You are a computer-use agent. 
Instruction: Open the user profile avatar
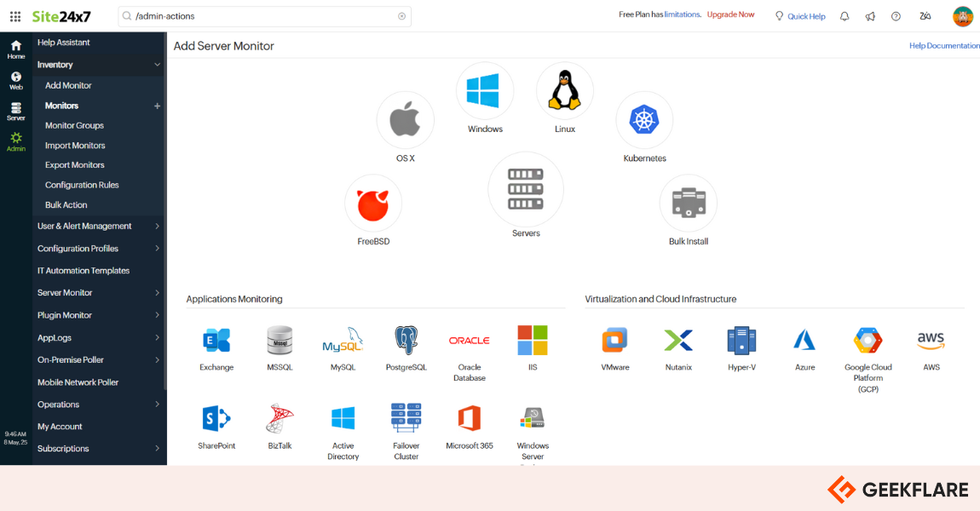pos(963,16)
